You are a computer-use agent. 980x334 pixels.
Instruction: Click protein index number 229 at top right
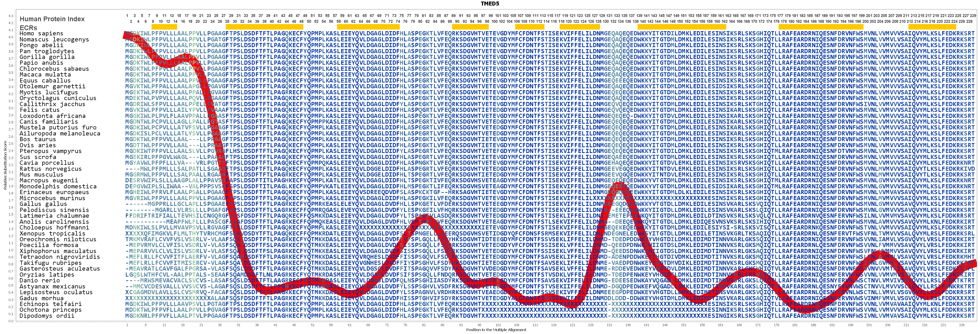tap(973, 15)
